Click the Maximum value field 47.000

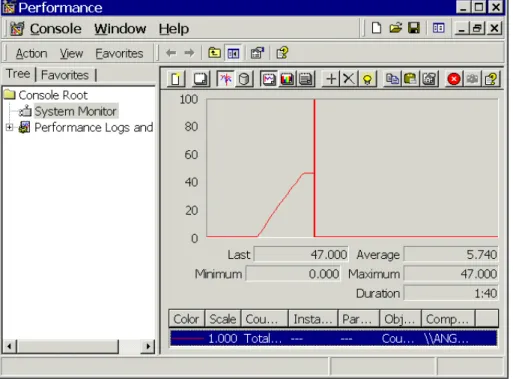(x=451, y=274)
